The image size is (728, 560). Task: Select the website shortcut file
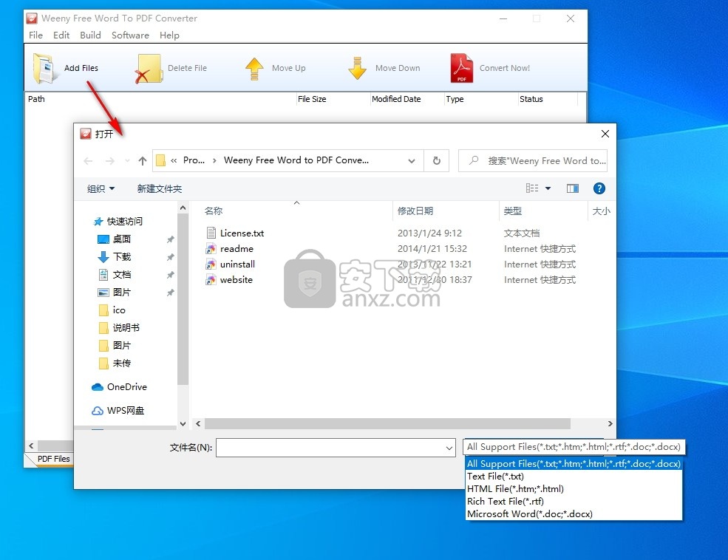point(229,280)
